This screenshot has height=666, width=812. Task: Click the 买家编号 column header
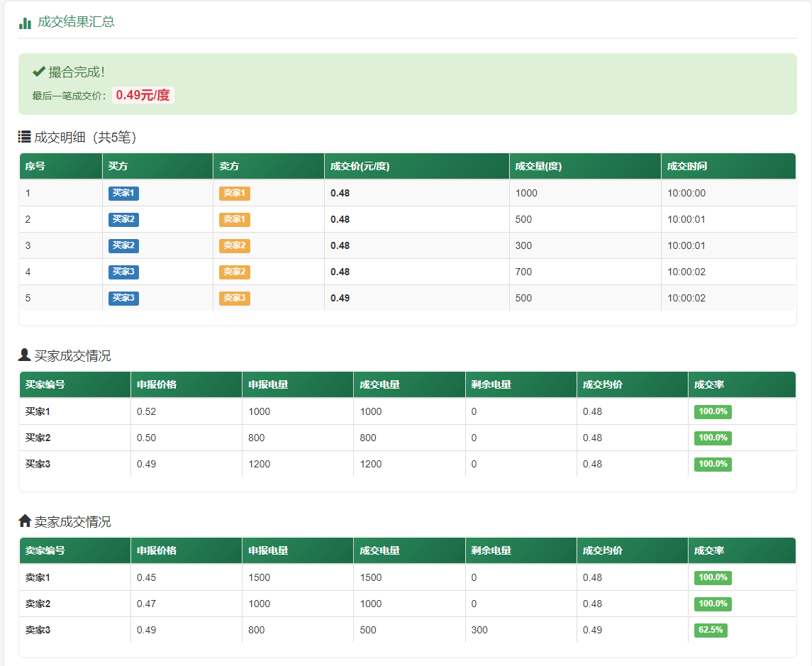pos(45,384)
